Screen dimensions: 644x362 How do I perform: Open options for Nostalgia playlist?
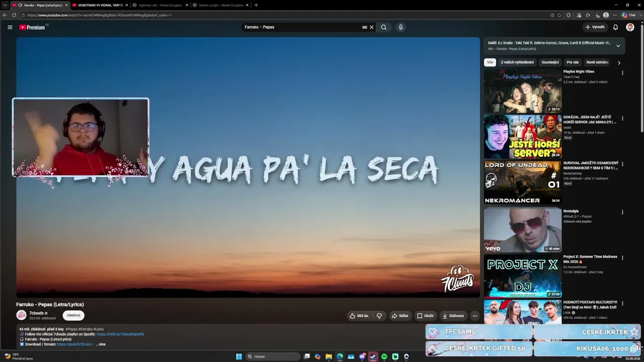pos(622,212)
